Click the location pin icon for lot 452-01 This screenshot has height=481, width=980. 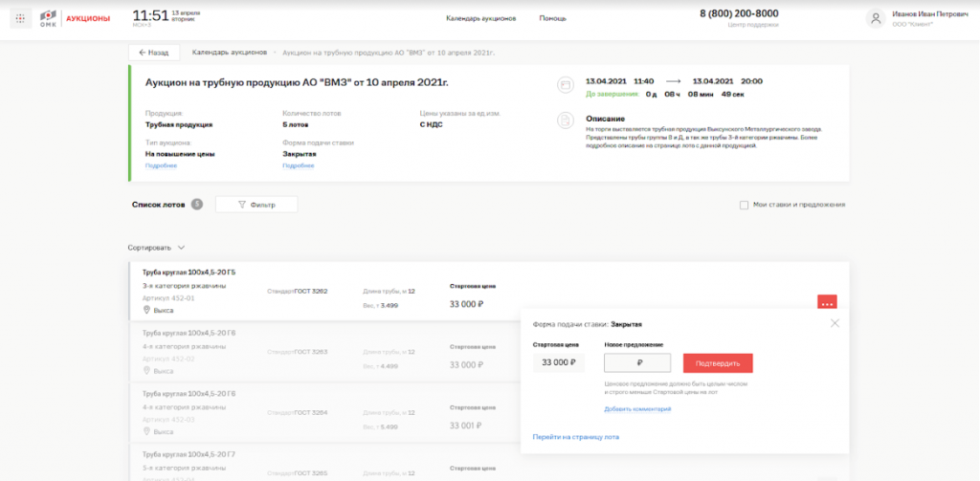point(147,310)
